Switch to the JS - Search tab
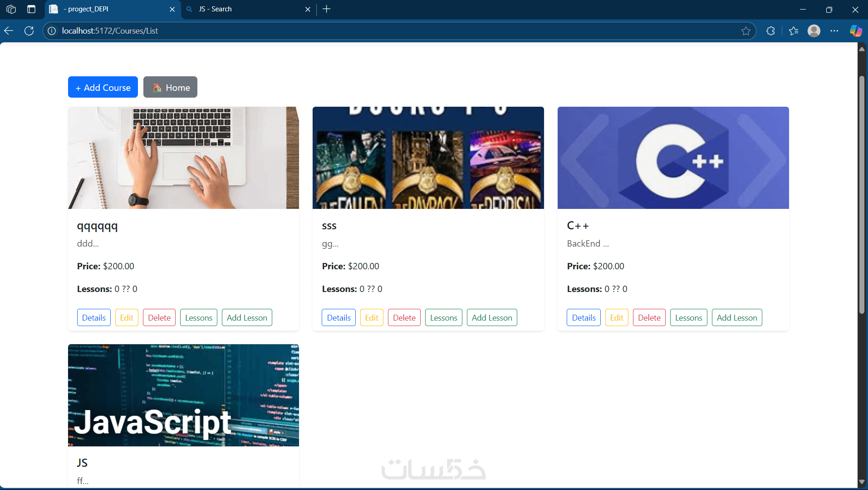 point(249,9)
